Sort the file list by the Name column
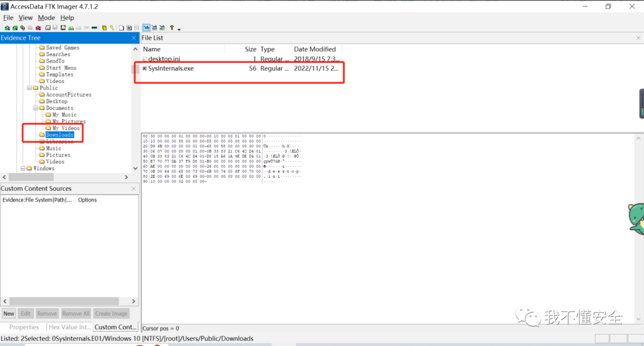This screenshot has height=346, width=644. pos(183,50)
